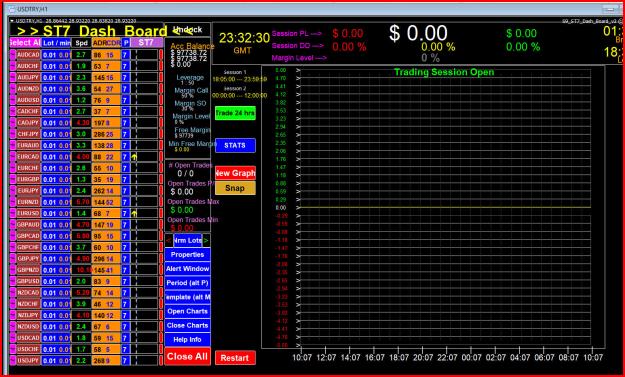Click the lot size 0.01 for AUDUSD
Screen dimensions: 625x377
click(50, 100)
